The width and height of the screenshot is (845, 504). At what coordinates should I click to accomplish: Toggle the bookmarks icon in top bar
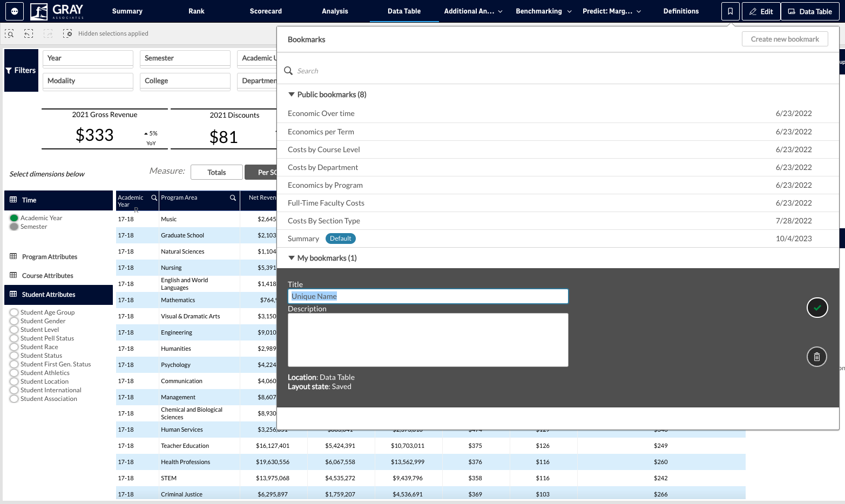click(x=730, y=11)
